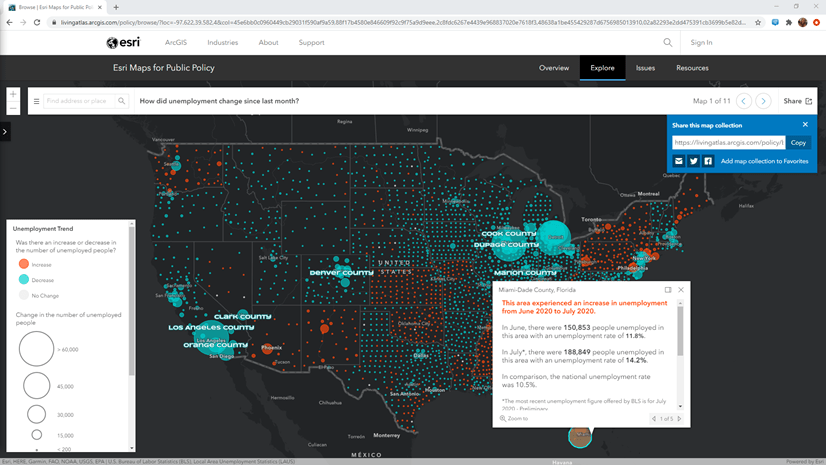Expand the collapsed left side panel
The width and height of the screenshot is (826, 465).
(x=5, y=131)
